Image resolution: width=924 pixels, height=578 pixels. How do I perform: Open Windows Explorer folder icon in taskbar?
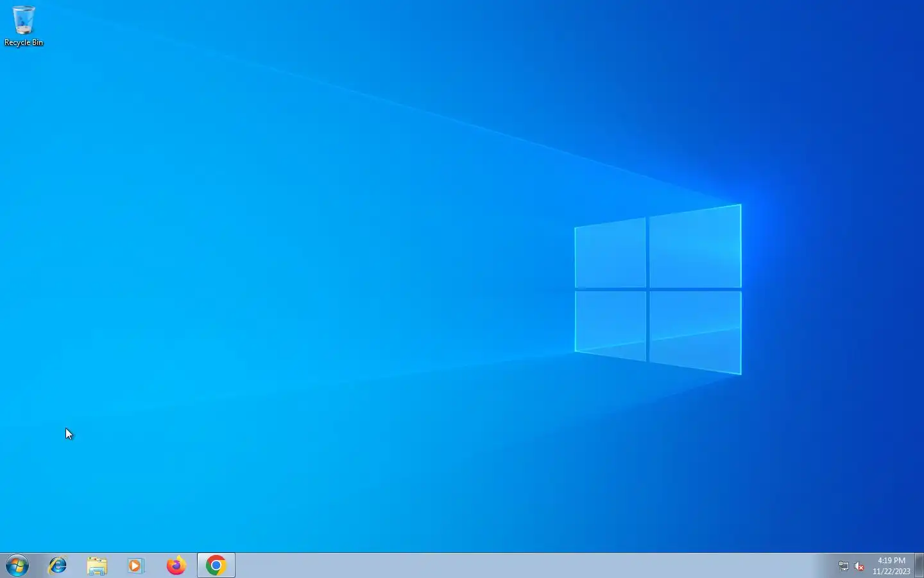tap(97, 566)
